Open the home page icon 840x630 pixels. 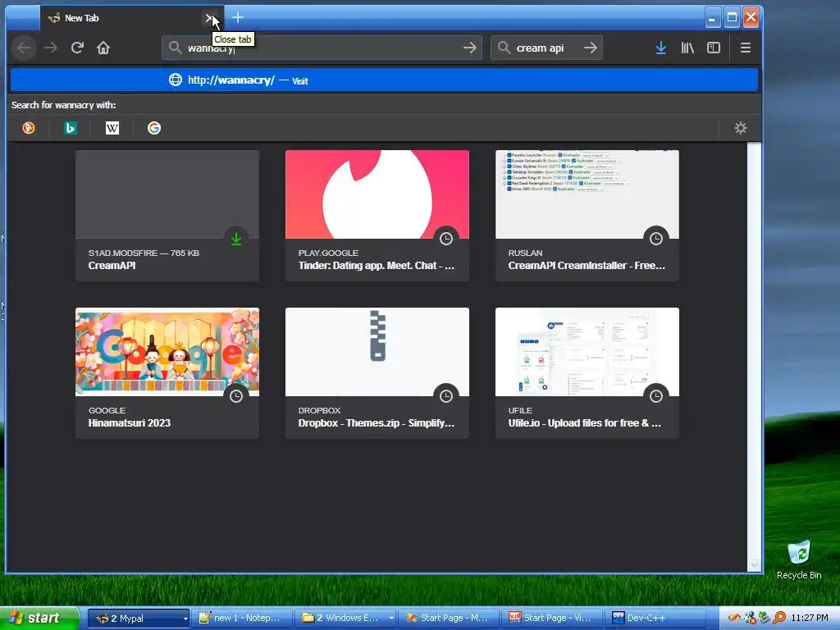coord(103,48)
